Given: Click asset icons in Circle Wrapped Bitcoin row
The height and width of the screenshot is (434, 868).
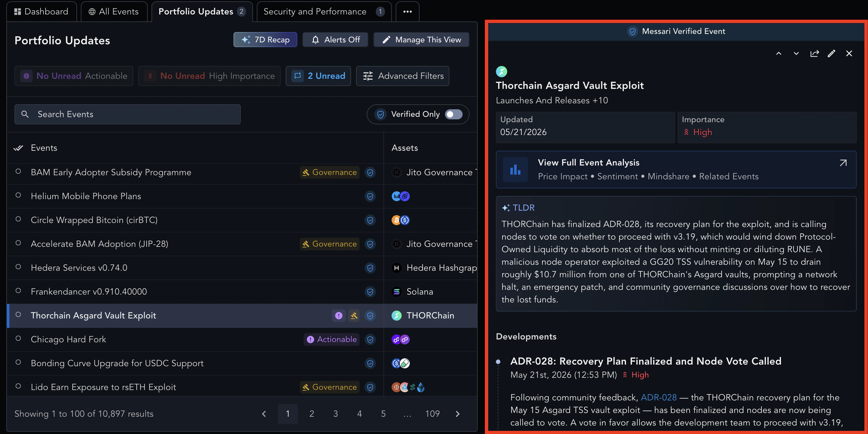Looking at the screenshot, I should 401,220.
